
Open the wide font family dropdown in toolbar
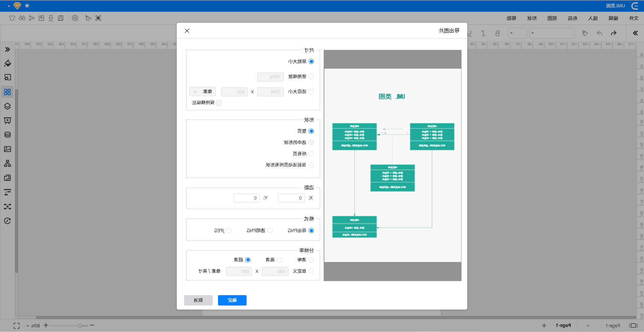(552, 33)
